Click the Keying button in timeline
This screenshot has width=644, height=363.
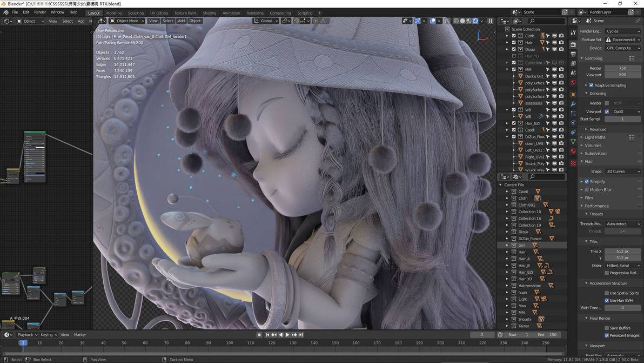coord(49,335)
